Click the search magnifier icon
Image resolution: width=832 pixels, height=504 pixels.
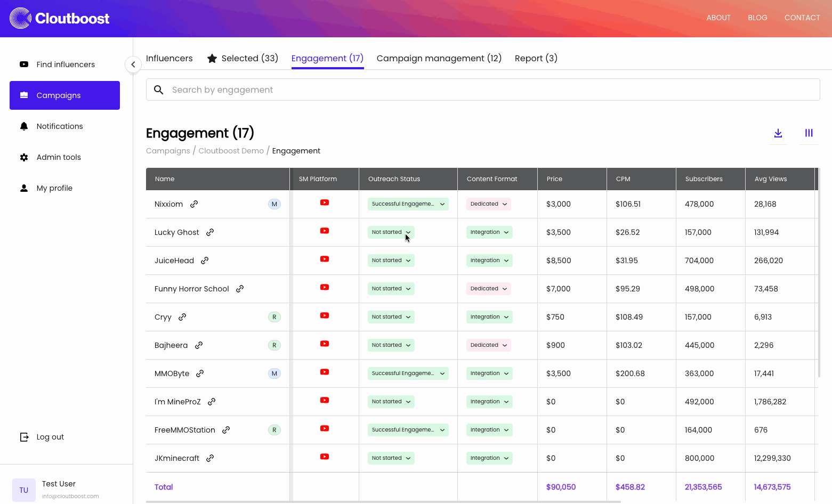(x=158, y=90)
